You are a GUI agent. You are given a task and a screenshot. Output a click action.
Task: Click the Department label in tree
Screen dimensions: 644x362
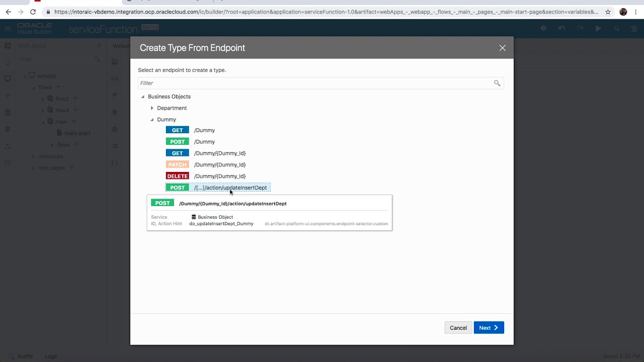172,108
